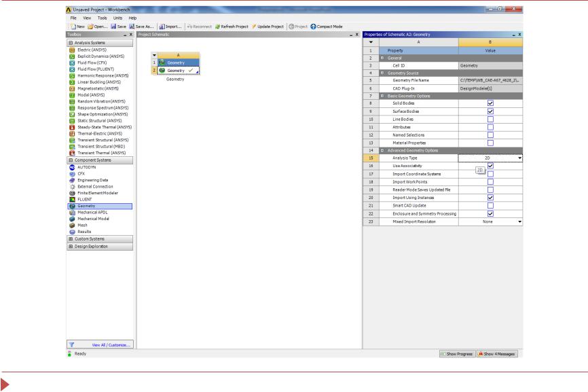The image size is (588, 392).
Task: Select Static Structural (ANSYS) system
Action: point(100,121)
